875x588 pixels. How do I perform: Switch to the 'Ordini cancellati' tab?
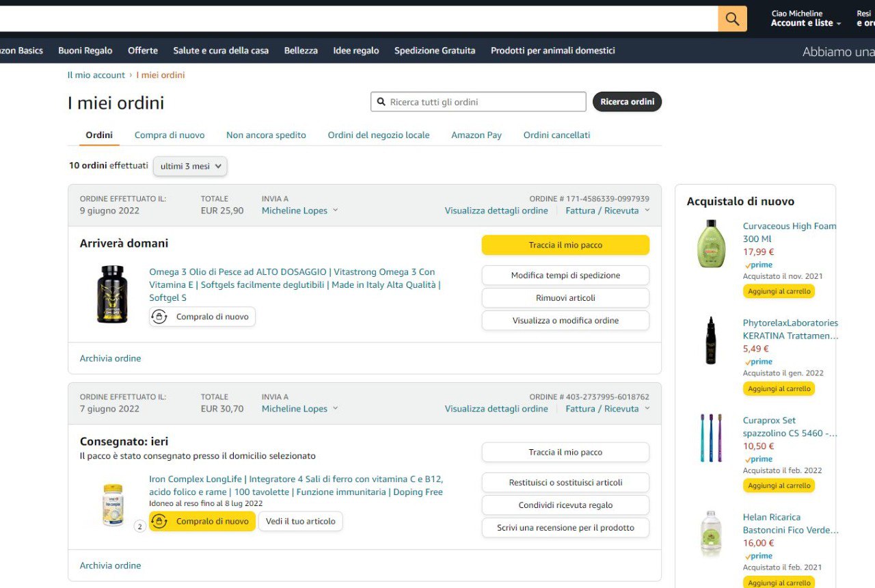pyautogui.click(x=556, y=135)
